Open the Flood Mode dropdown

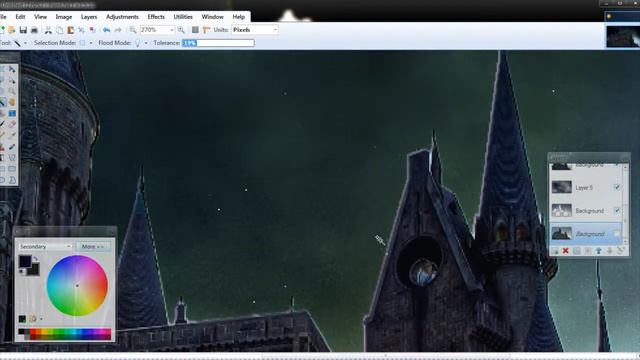pos(146,43)
